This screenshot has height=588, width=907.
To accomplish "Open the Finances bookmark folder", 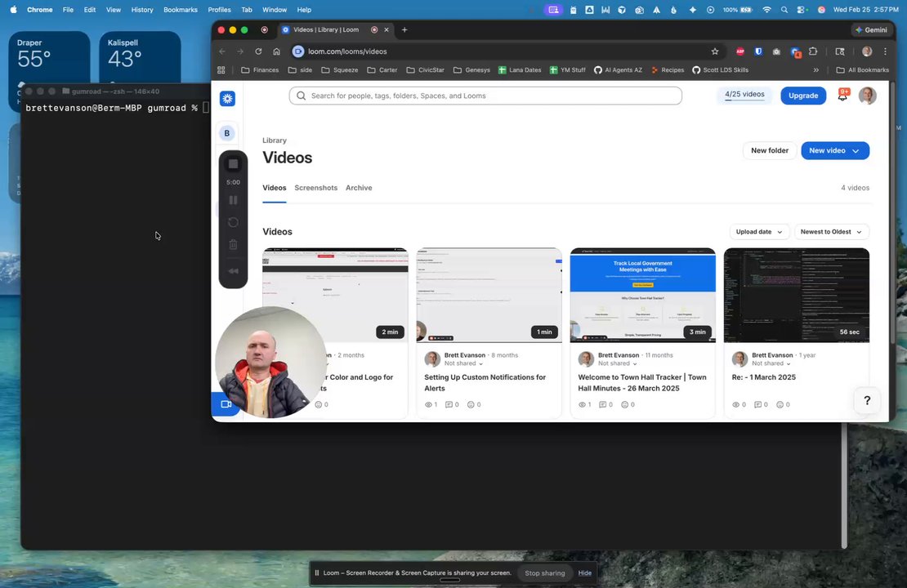I will coord(260,70).
